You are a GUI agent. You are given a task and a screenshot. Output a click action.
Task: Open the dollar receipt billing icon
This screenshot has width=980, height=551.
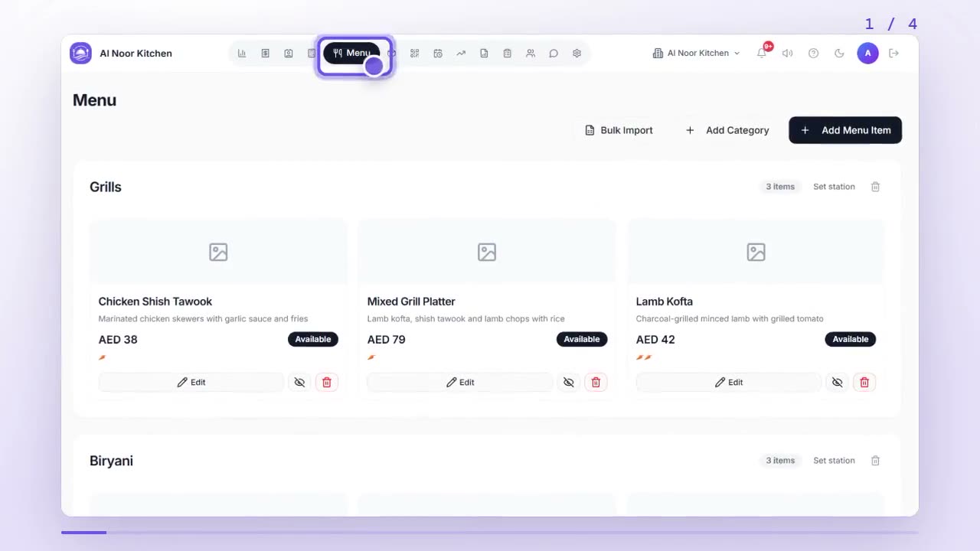[x=265, y=54]
